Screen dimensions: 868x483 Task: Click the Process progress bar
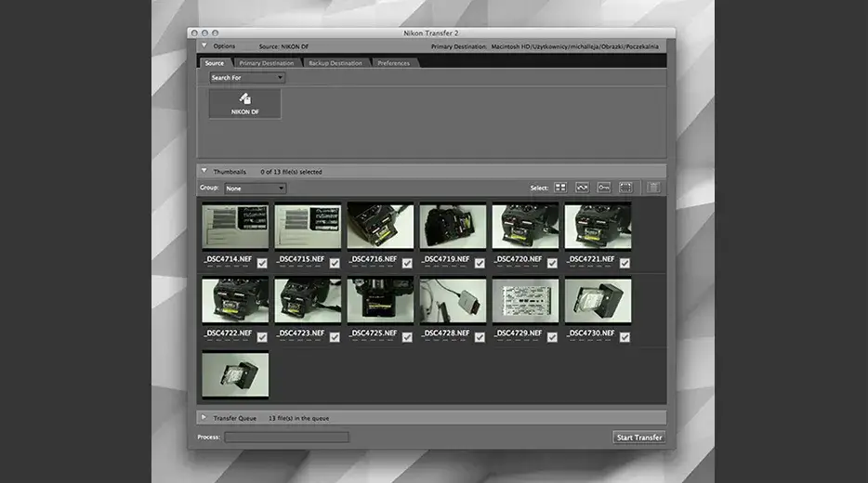pos(286,437)
